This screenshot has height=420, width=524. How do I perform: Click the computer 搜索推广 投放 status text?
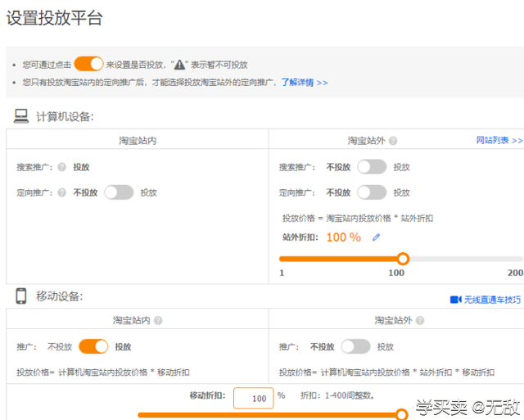(81, 167)
